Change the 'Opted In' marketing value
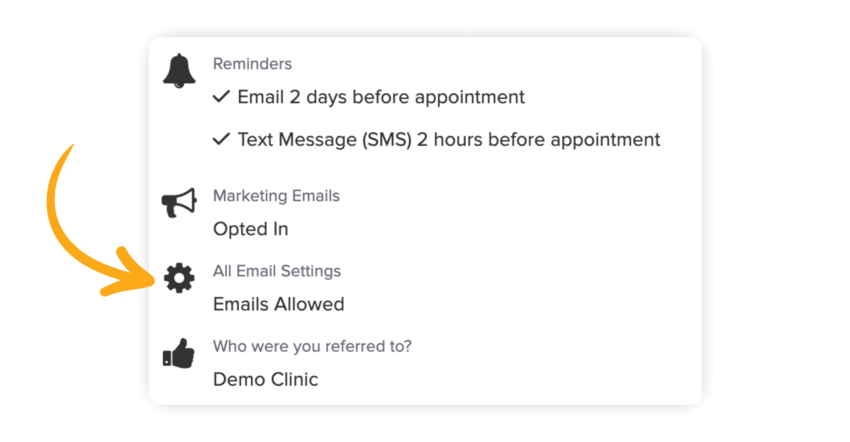This screenshot has width=850, height=442. (x=251, y=229)
